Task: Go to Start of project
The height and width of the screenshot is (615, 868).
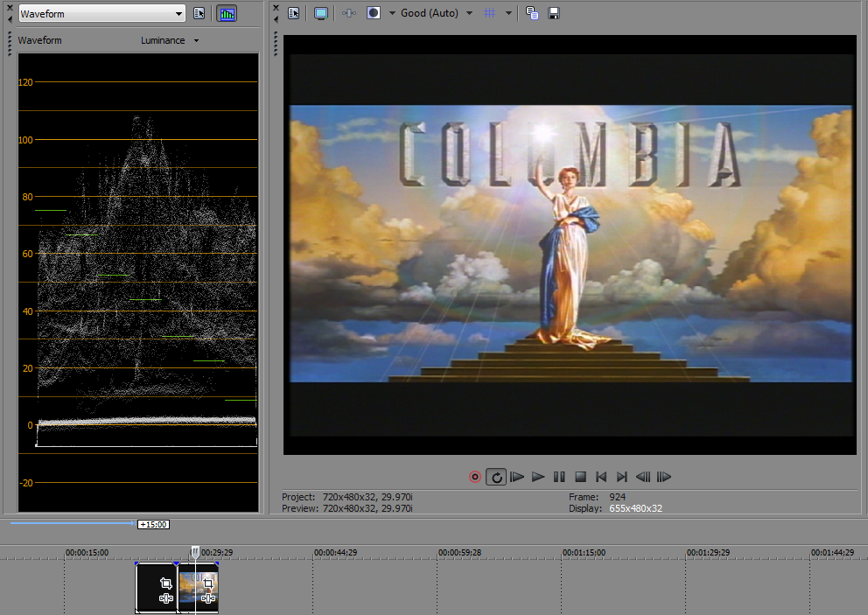Action: [601, 477]
